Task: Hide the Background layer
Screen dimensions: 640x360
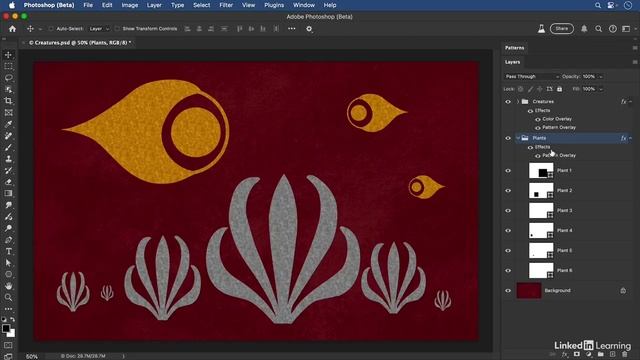Action: [508, 291]
